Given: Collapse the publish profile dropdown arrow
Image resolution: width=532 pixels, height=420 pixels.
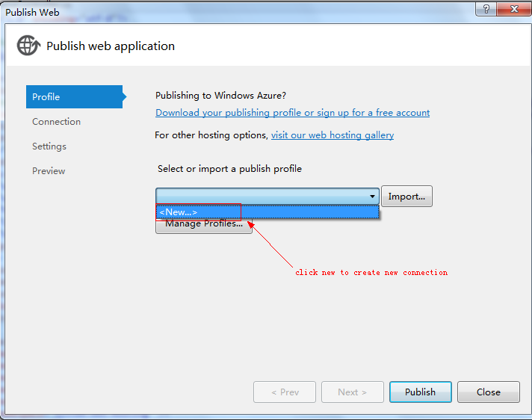Looking at the screenshot, I should point(372,197).
